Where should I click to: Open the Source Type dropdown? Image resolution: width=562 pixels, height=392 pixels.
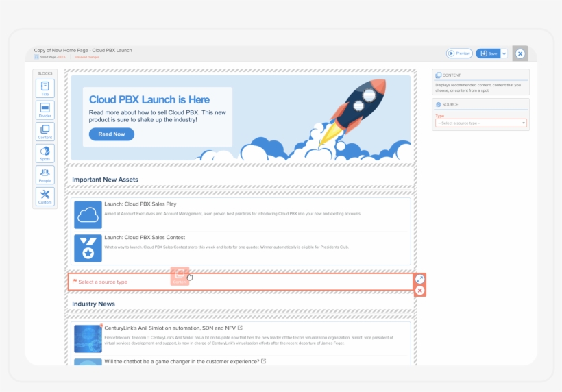tap(481, 123)
